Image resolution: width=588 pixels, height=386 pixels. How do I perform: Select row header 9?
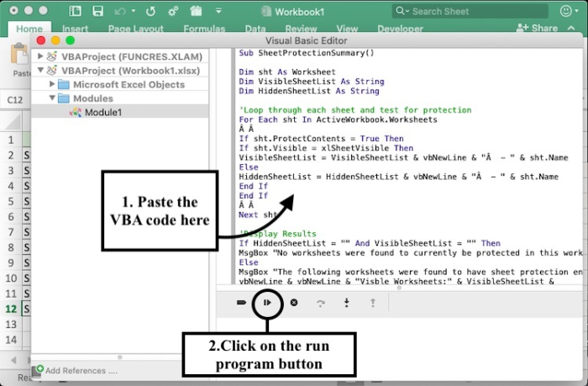11,262
